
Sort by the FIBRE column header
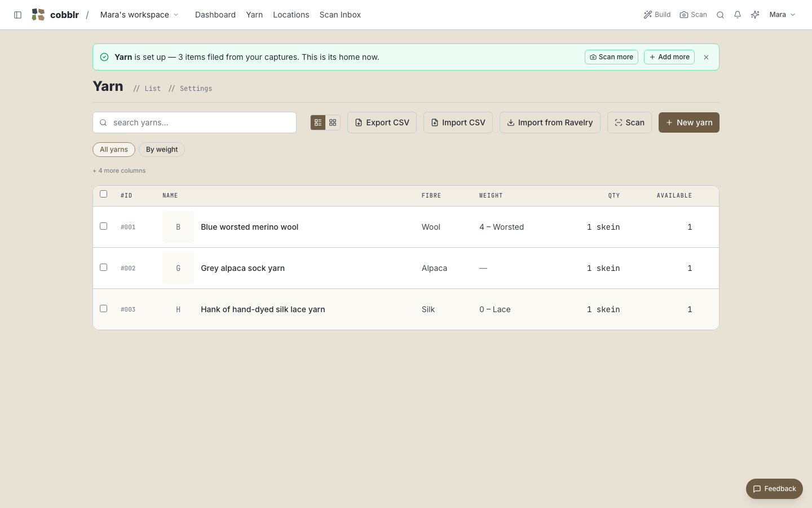(x=431, y=196)
